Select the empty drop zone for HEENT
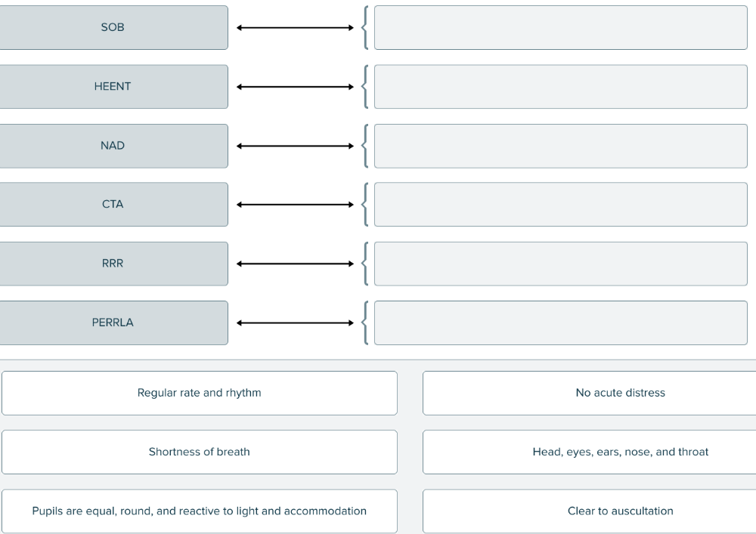This screenshot has width=756, height=534. [x=560, y=87]
